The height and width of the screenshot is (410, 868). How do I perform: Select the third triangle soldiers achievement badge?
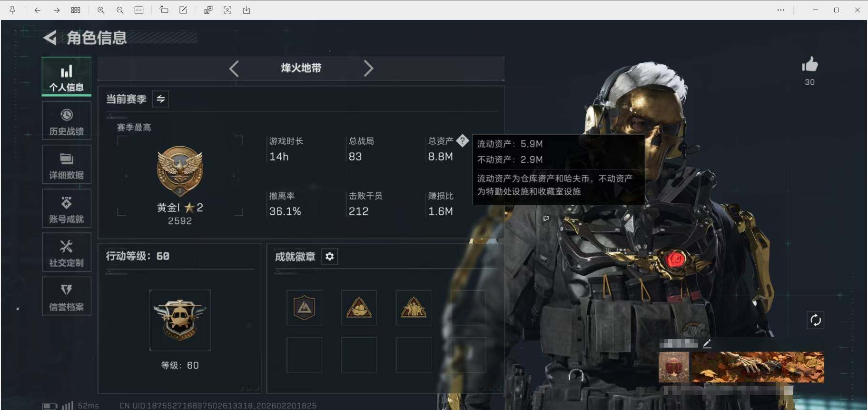(414, 308)
